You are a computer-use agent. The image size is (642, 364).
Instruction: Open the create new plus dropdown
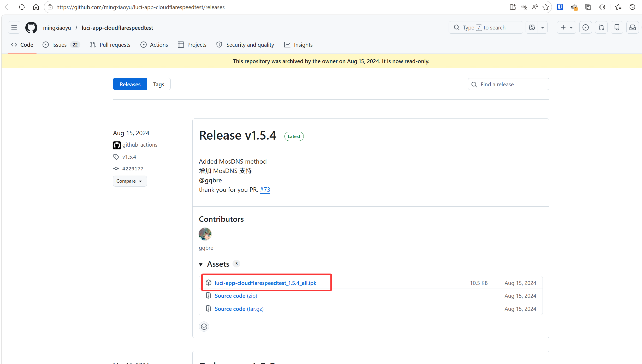[x=566, y=28]
